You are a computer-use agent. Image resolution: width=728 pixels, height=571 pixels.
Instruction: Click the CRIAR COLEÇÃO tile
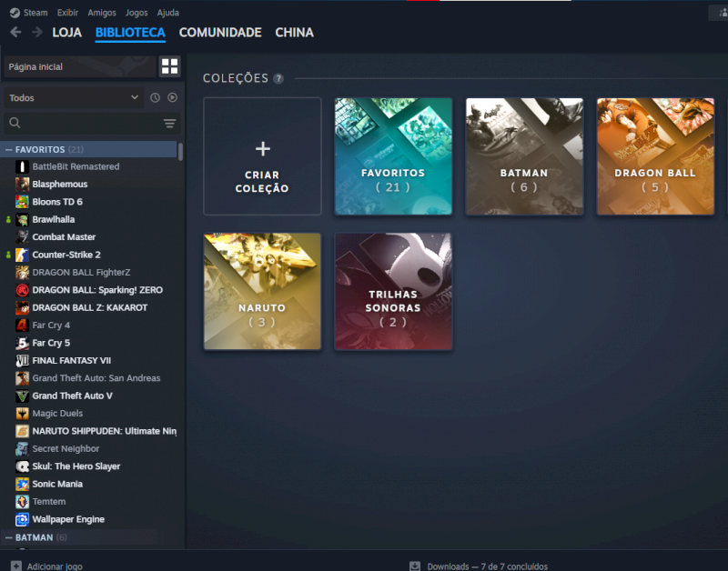(262, 156)
